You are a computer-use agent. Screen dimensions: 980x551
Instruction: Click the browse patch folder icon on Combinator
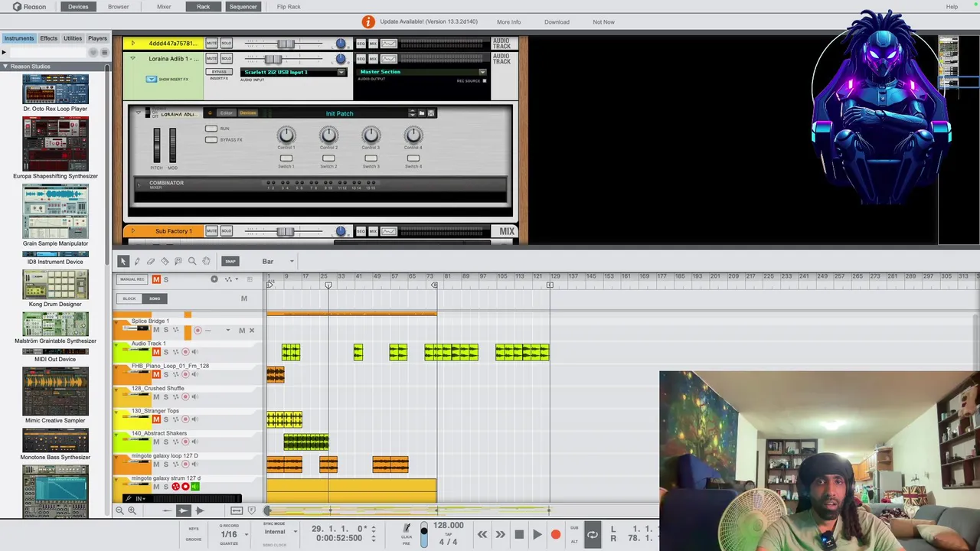[x=421, y=113]
